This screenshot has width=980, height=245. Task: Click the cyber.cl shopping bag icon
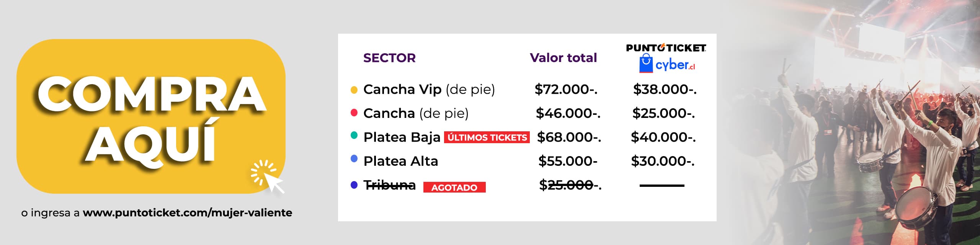(646, 63)
